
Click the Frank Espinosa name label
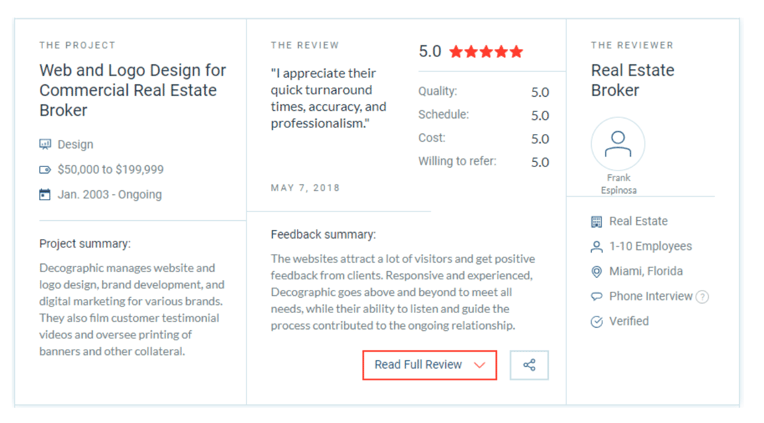coord(618,184)
